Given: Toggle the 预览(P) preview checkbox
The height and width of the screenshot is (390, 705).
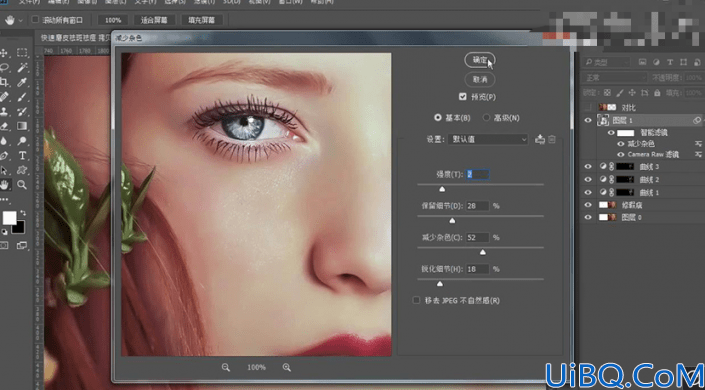Looking at the screenshot, I should click(463, 97).
